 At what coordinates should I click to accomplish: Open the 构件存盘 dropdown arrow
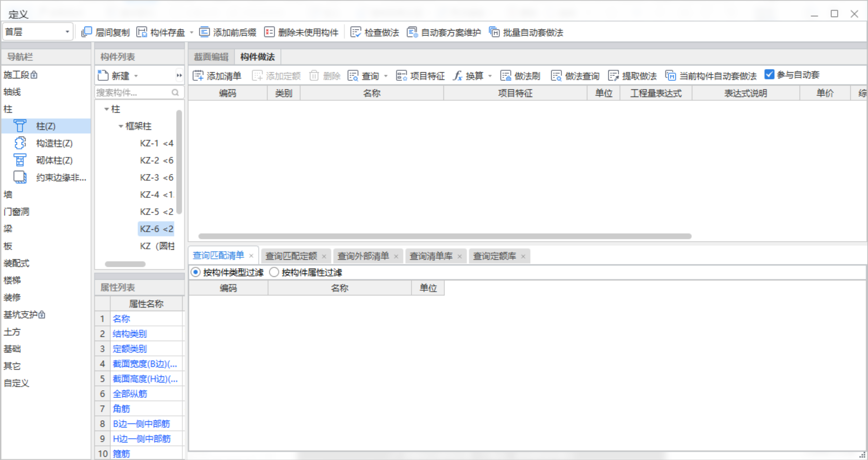click(x=192, y=32)
